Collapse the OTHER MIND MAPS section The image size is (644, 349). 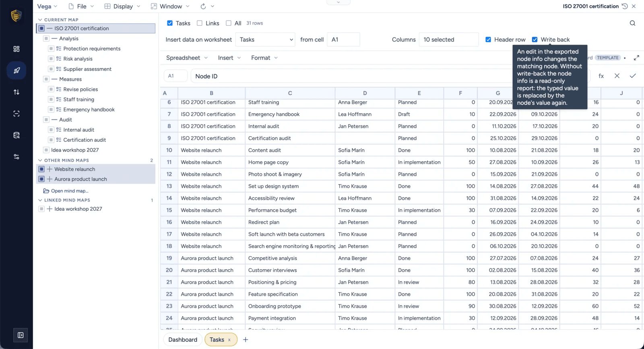click(40, 160)
